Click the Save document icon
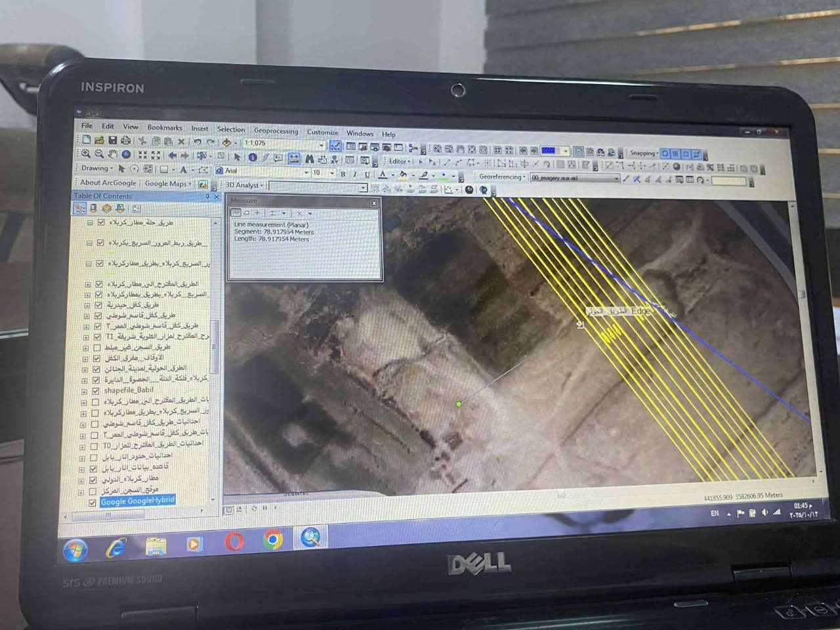 tap(112, 140)
